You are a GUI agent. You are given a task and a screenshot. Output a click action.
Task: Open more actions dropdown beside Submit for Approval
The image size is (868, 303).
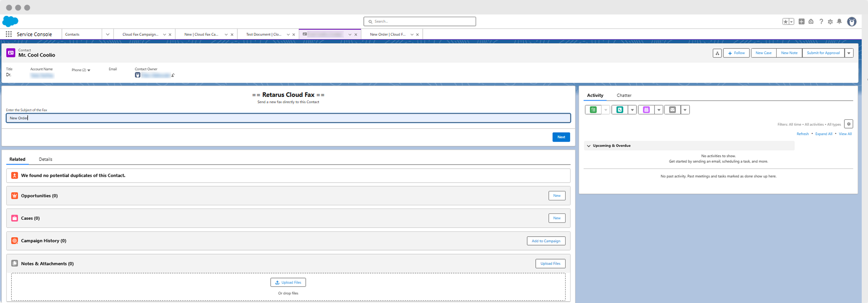click(x=849, y=53)
